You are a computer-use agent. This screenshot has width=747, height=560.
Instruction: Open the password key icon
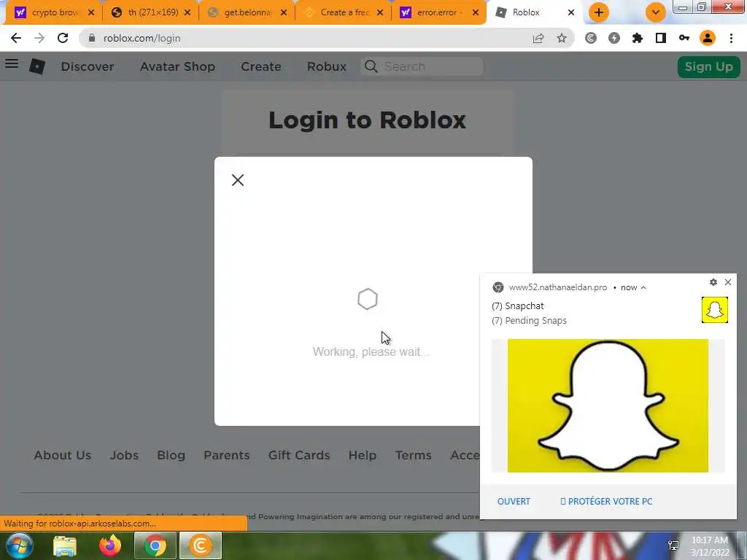[x=684, y=38]
